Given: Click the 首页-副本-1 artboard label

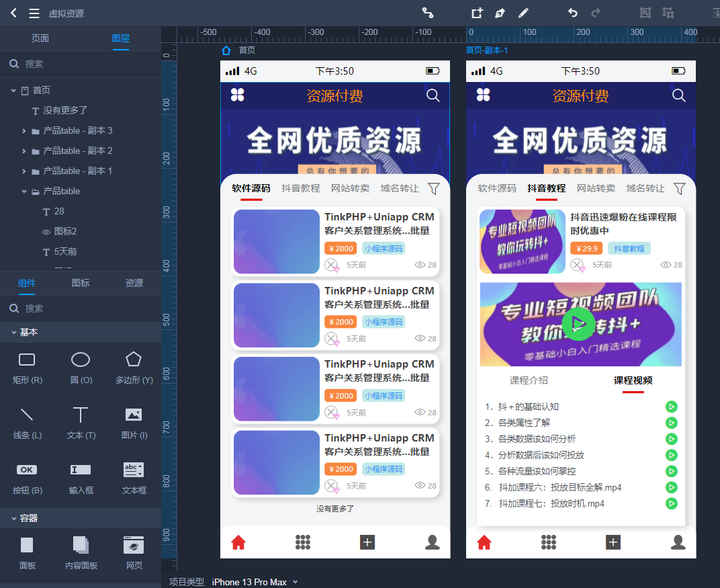Looking at the screenshot, I should click(x=487, y=50).
